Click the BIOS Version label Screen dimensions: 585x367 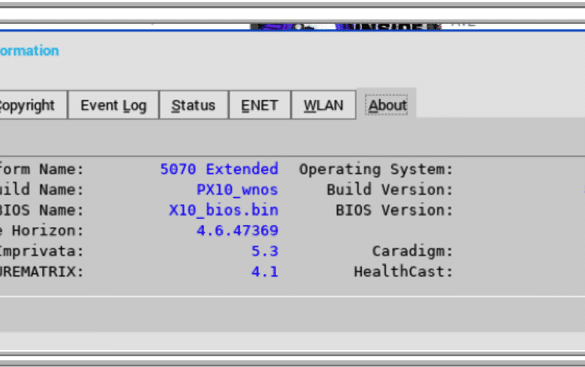(x=394, y=210)
